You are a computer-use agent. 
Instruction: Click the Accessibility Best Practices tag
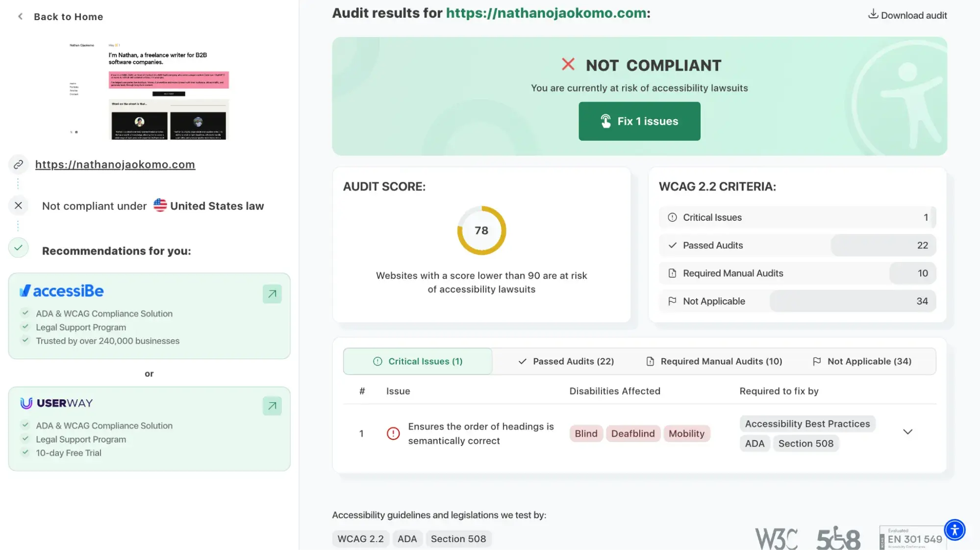[x=807, y=424]
